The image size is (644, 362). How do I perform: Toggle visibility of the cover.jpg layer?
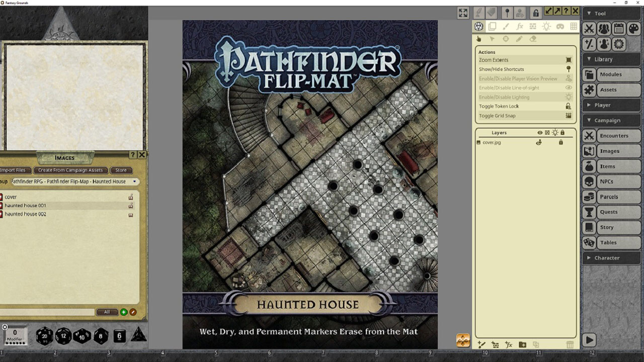tap(539, 143)
